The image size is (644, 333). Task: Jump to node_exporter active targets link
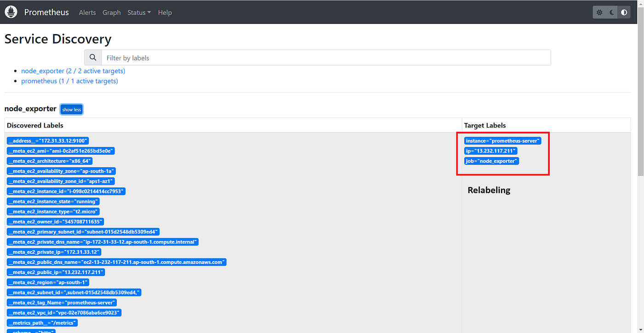[73, 71]
